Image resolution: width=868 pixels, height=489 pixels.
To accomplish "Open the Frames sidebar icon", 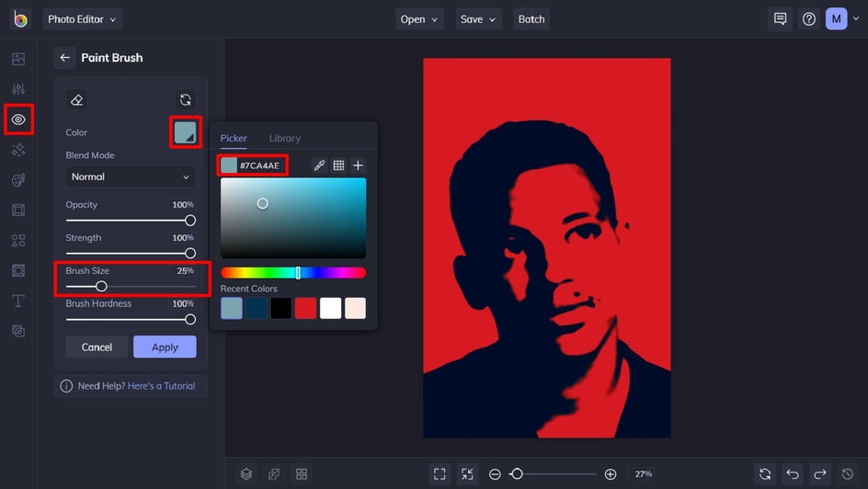I will [18, 210].
